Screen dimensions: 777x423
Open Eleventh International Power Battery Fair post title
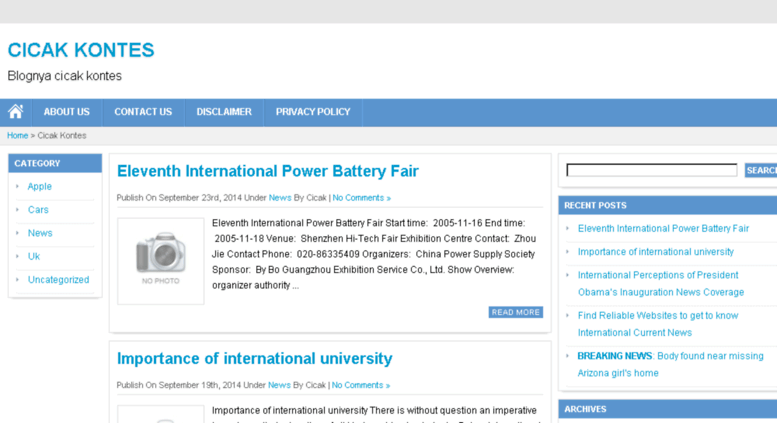pos(268,171)
